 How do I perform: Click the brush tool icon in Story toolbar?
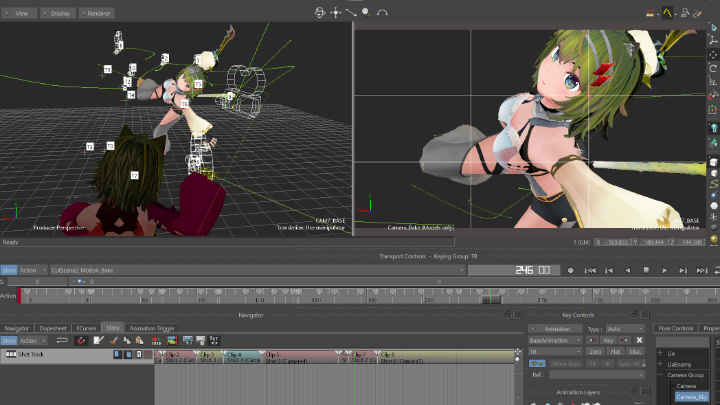(114, 340)
